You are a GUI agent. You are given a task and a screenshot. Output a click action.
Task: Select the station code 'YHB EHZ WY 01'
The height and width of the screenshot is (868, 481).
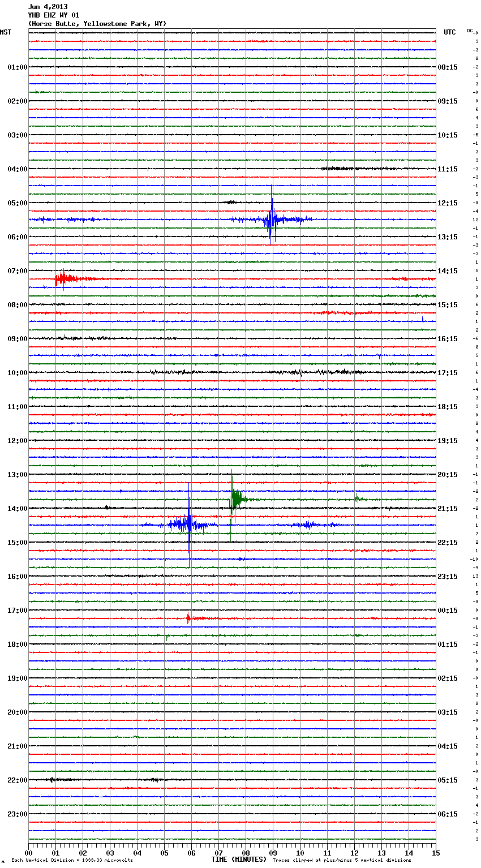pos(54,15)
